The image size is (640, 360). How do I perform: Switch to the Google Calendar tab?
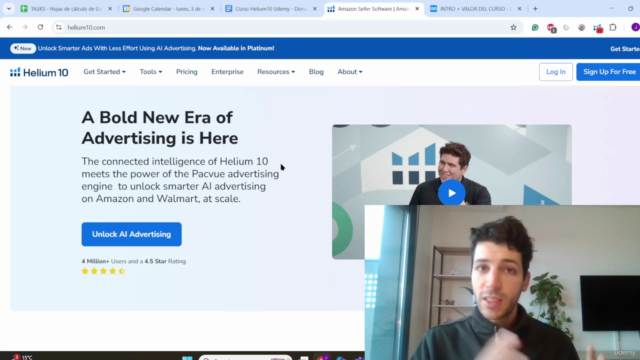coord(169,9)
